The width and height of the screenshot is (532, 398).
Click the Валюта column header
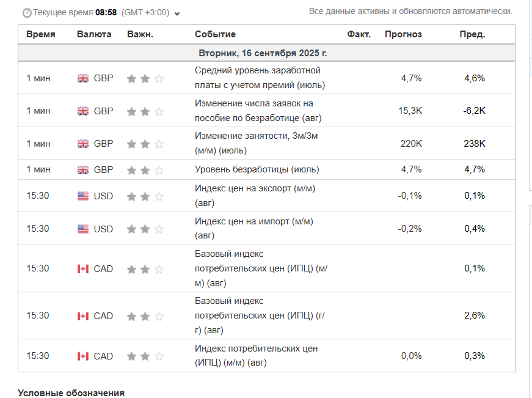(x=94, y=34)
